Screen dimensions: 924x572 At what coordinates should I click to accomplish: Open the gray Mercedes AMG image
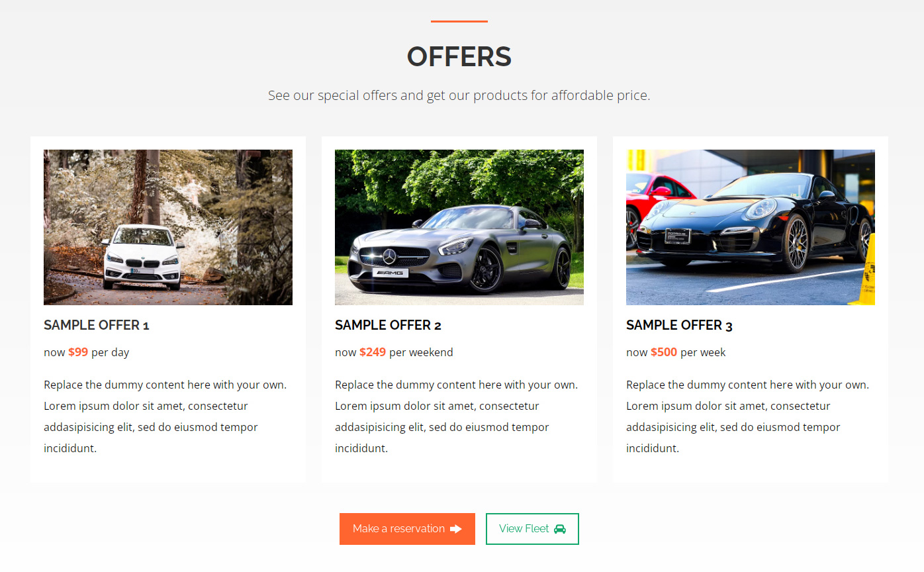pyautogui.click(x=459, y=227)
